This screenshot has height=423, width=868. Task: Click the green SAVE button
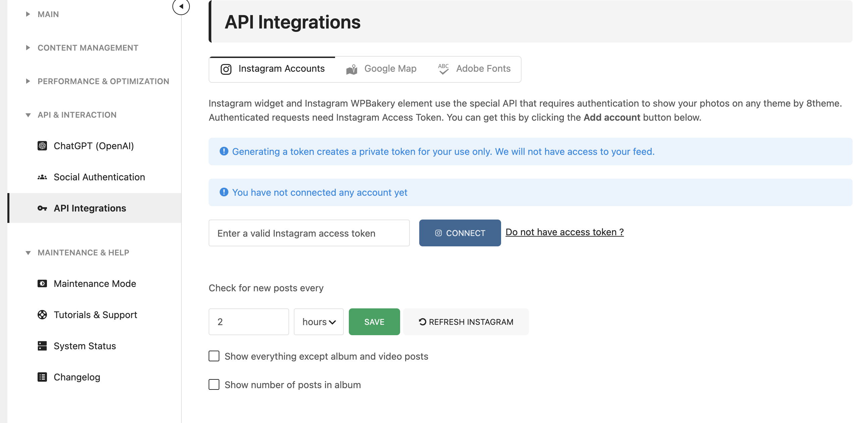tap(374, 322)
